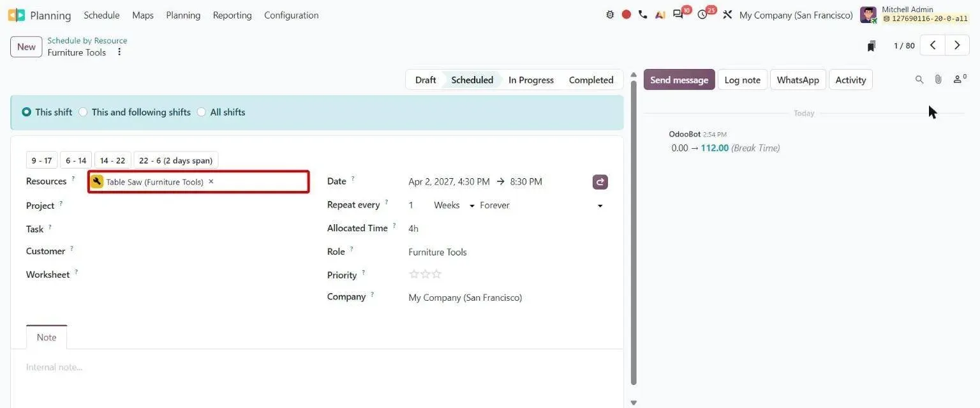Go to the next record arrow
The height and width of the screenshot is (408, 980).
(957, 45)
